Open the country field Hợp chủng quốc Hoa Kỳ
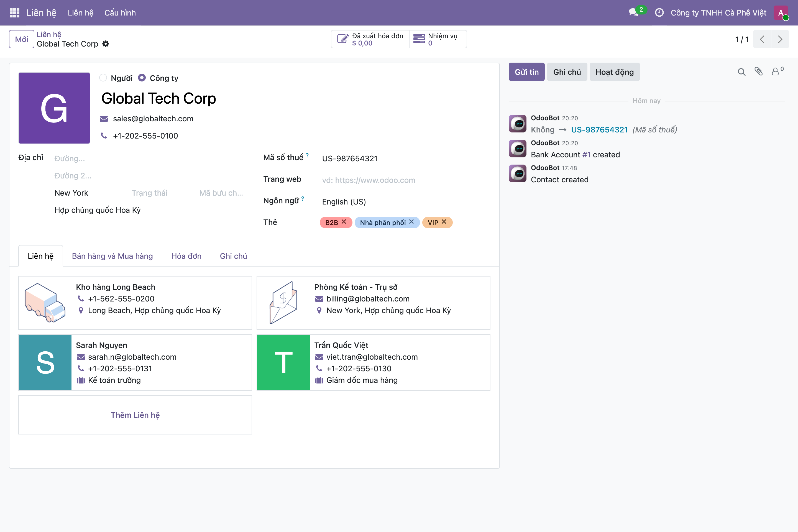Viewport: 798px width, 532px height. 149,210
